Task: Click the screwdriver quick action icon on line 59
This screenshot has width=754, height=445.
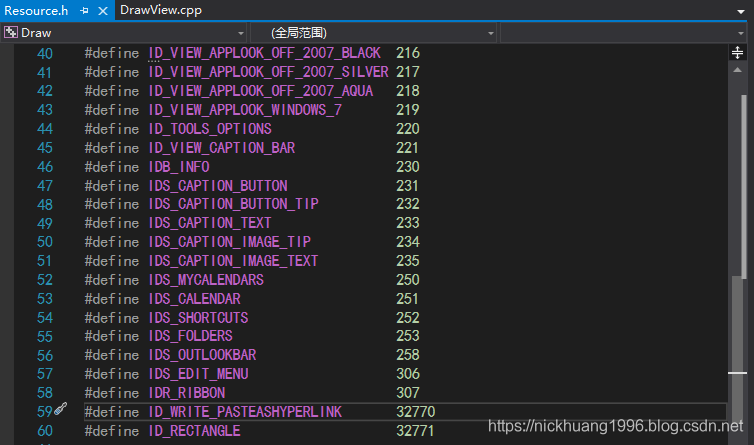Action: coord(61,408)
